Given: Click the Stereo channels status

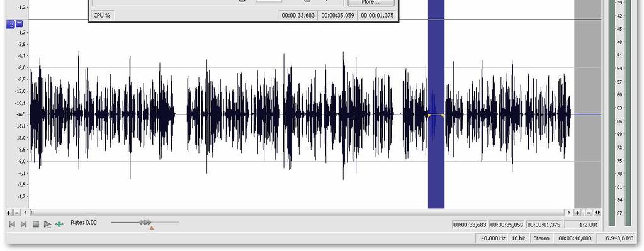Looking at the screenshot, I should click(x=541, y=238).
